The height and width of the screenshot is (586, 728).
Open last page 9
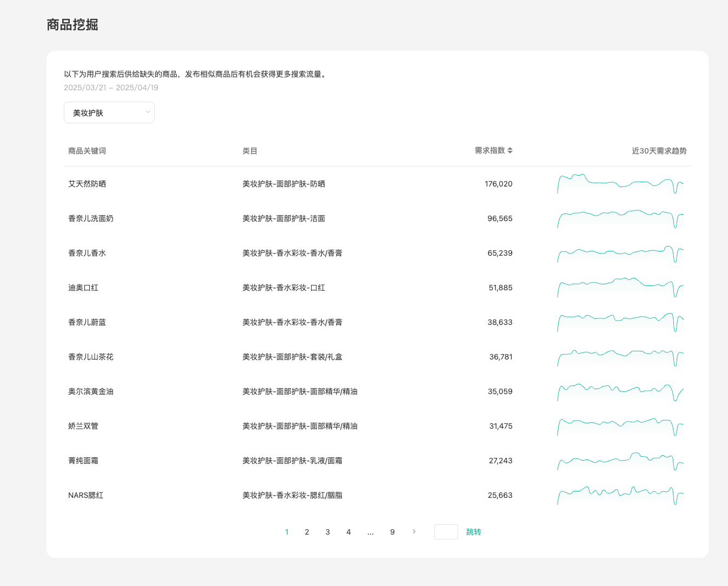[x=392, y=532]
